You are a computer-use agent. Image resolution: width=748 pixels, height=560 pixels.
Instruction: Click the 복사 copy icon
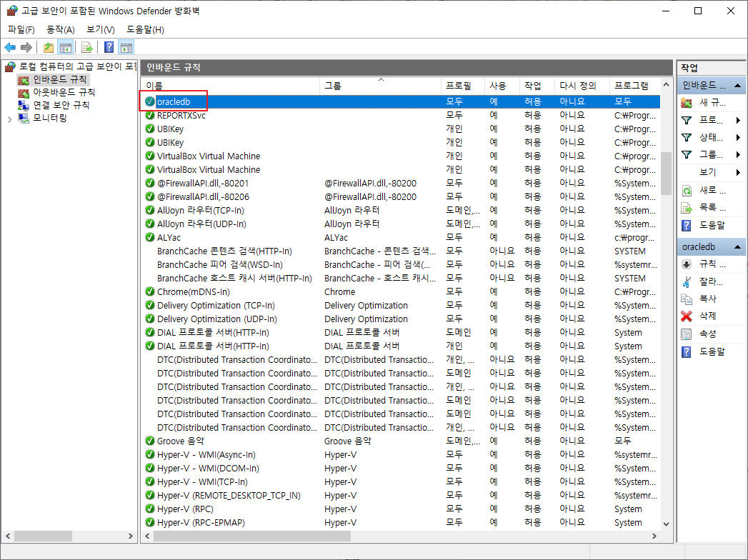pyautogui.click(x=687, y=299)
